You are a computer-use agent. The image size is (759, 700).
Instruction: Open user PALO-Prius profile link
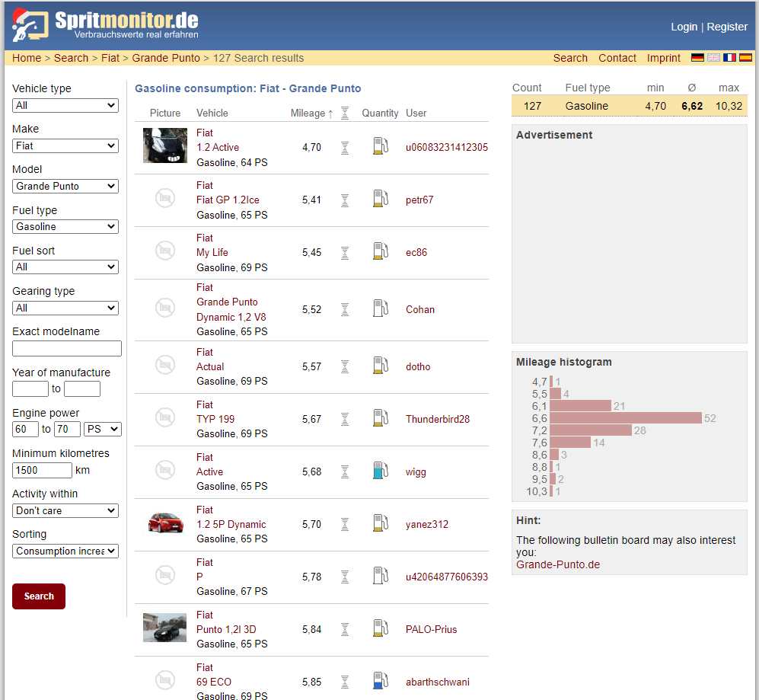(x=432, y=629)
